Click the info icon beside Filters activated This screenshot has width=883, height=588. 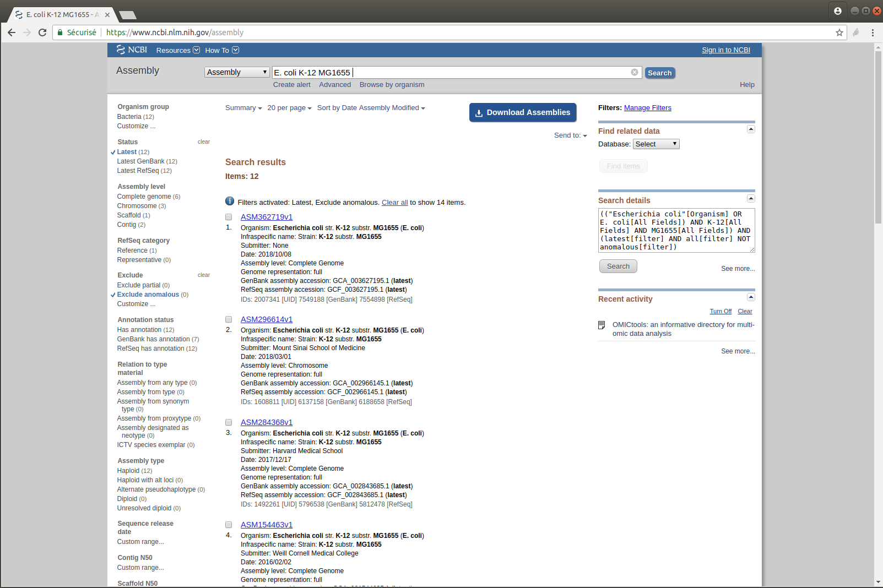click(230, 202)
